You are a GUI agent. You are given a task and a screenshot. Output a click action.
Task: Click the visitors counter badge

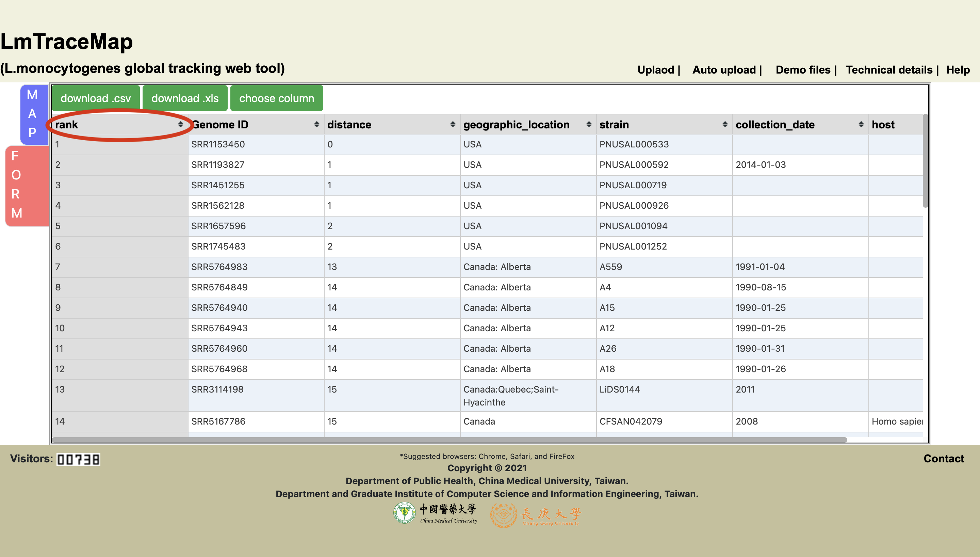[x=78, y=459]
